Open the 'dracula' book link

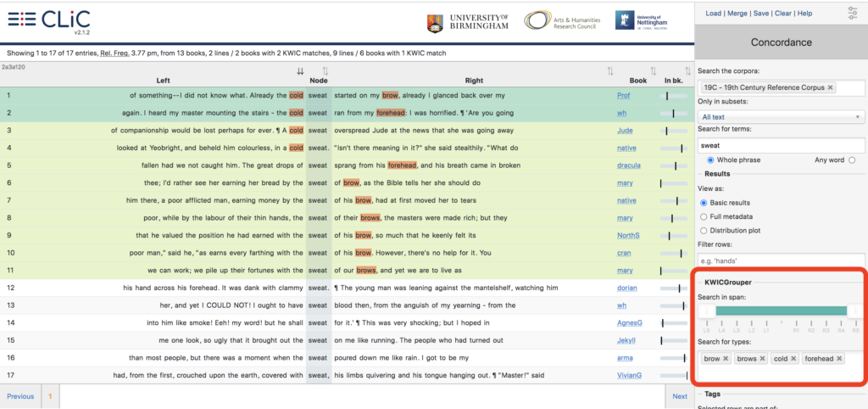(x=629, y=165)
